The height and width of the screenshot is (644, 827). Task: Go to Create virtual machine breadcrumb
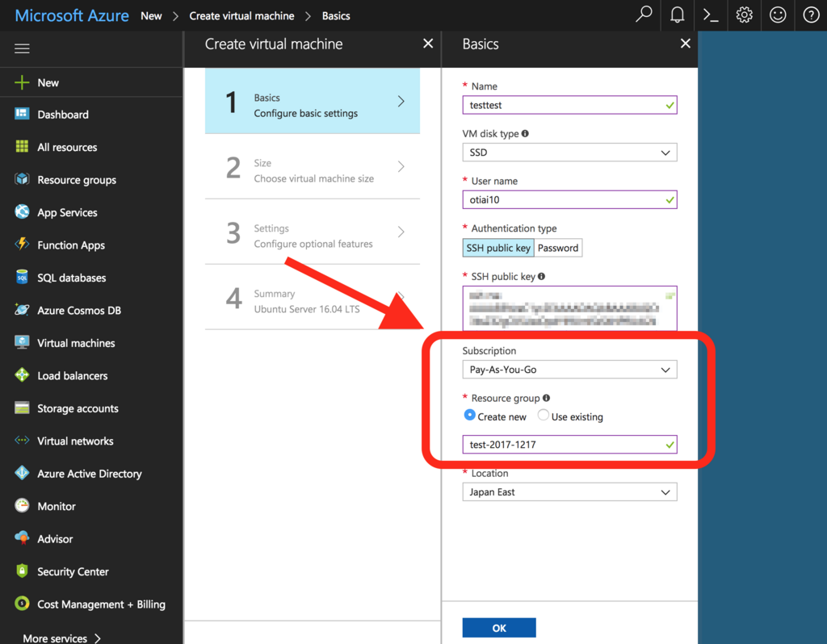coord(241,16)
